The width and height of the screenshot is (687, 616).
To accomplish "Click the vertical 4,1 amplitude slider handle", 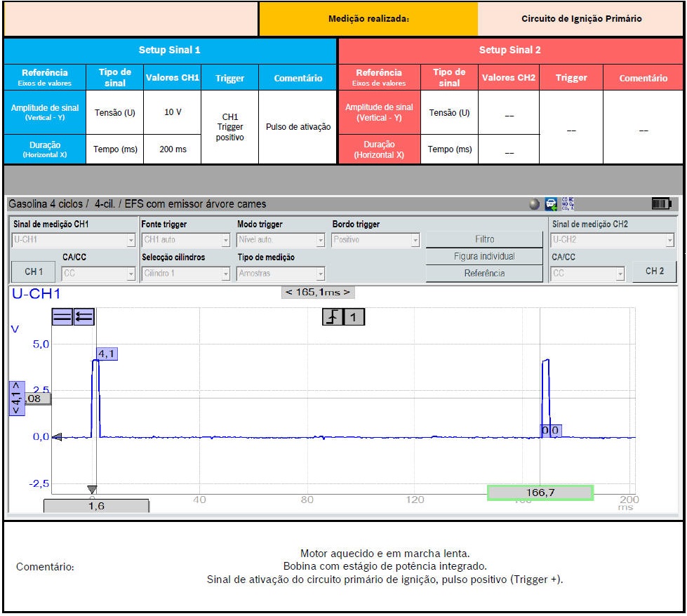I will pos(16,399).
